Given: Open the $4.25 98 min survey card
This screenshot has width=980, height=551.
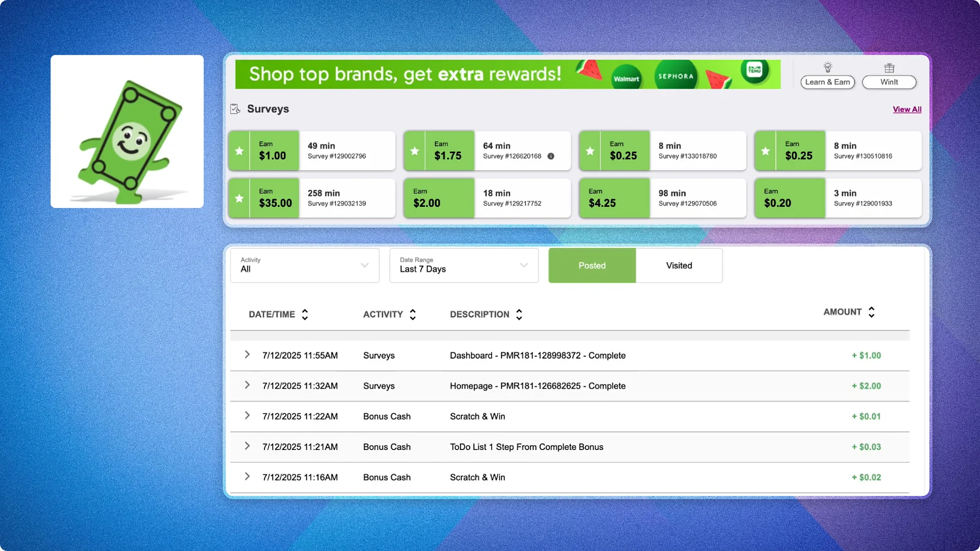Looking at the screenshot, I should tap(663, 198).
